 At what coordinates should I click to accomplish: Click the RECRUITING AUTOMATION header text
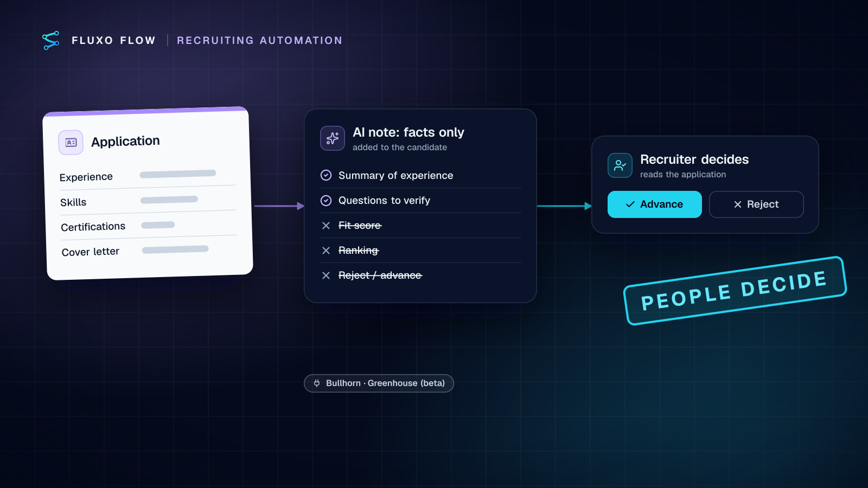(260, 41)
